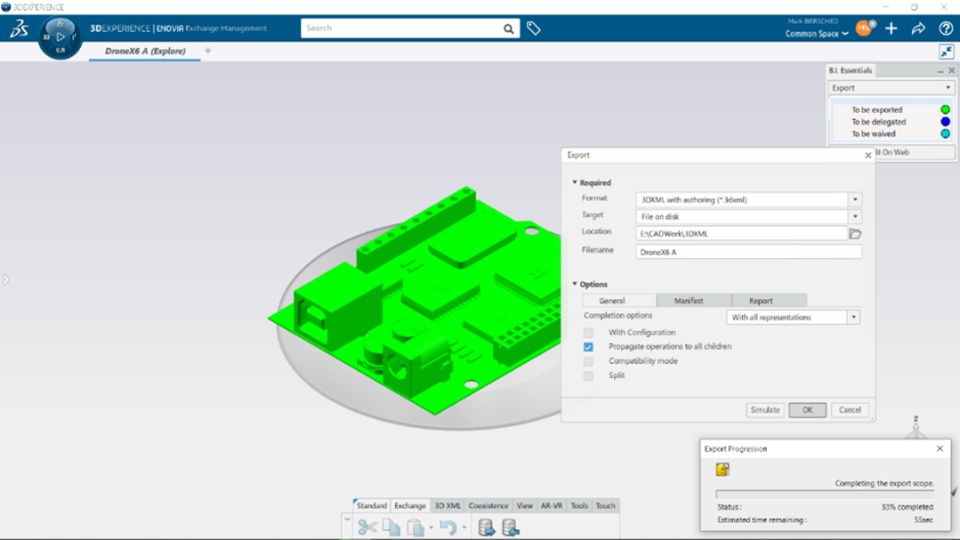Open the compass play button

[60, 37]
